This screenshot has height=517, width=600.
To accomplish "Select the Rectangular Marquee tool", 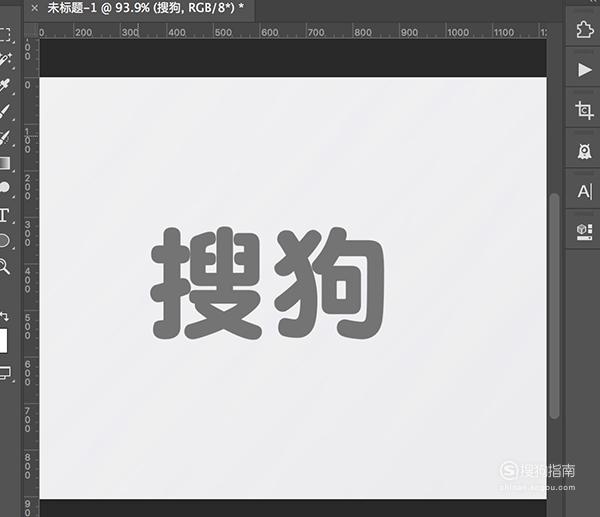I will point(5,34).
